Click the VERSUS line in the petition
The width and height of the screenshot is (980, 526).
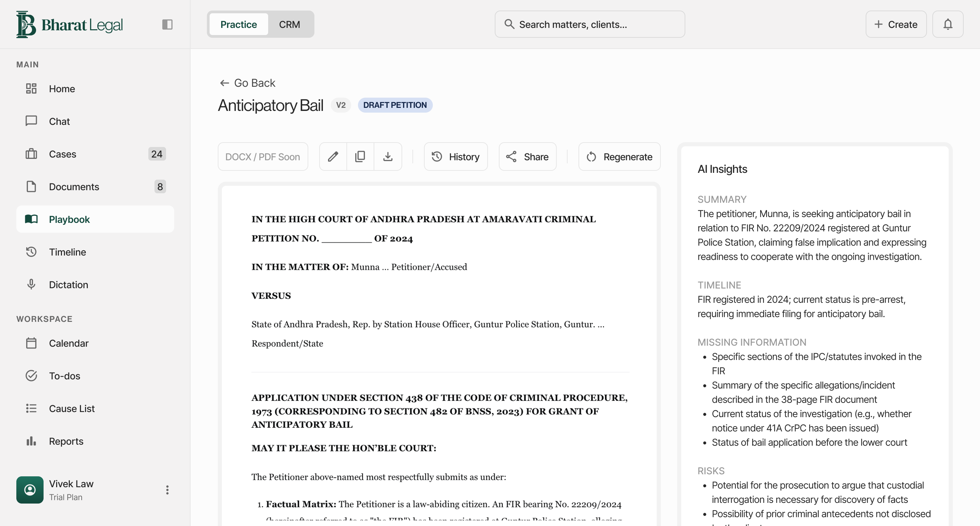[271, 296]
